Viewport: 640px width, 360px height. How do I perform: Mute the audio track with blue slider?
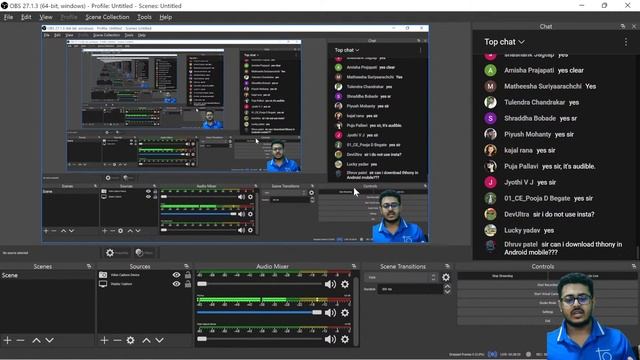click(x=330, y=313)
